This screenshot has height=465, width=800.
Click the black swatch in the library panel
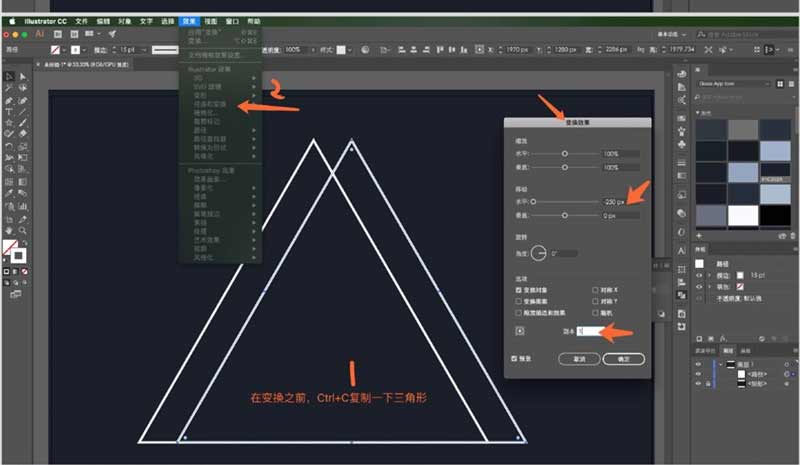[775, 215]
